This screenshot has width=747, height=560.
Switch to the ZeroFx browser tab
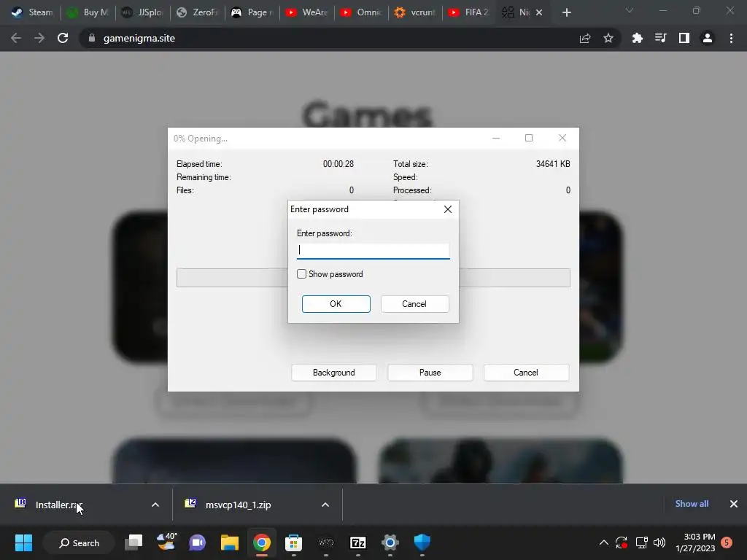[197, 12]
